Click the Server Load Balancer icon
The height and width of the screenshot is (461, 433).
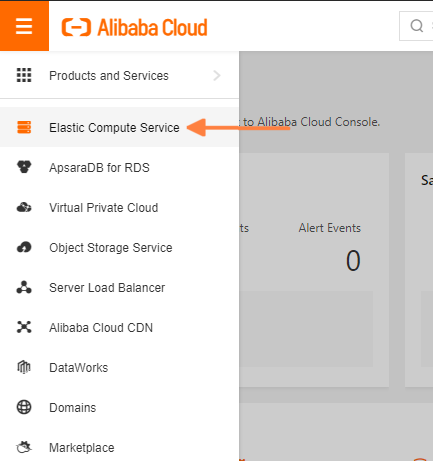24,287
